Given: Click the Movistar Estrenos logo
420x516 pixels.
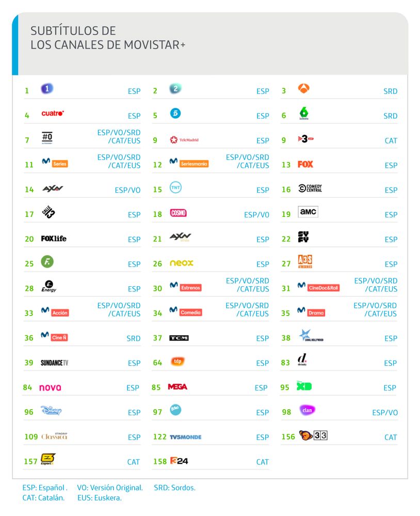Looking at the screenshot, I should tap(186, 287).
